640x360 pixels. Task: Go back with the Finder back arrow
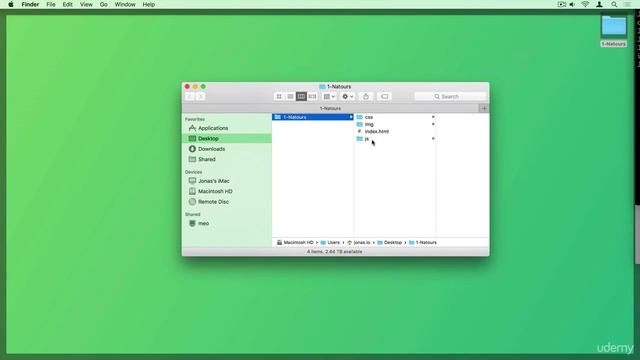coord(189,96)
